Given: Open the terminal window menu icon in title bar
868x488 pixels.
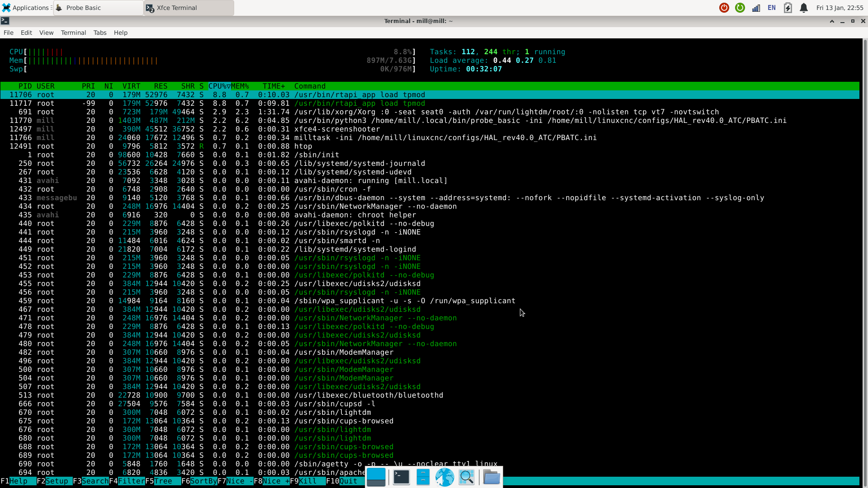Looking at the screenshot, I should coord(5,21).
